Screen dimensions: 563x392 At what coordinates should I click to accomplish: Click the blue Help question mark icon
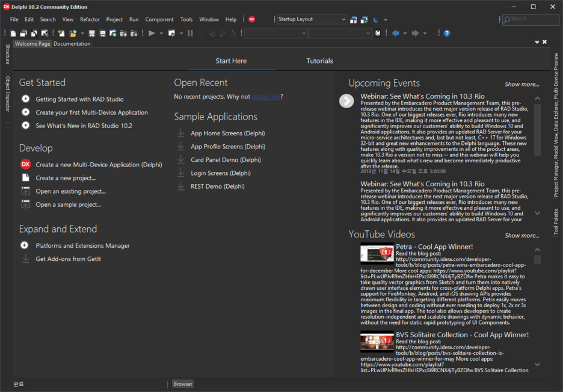click(447, 34)
